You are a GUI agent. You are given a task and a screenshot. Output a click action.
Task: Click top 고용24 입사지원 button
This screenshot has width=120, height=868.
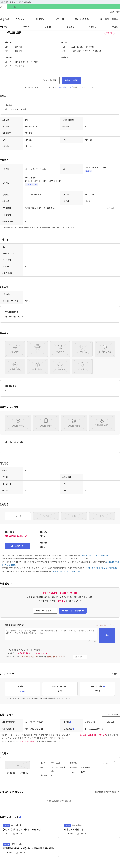tap(71, 80)
